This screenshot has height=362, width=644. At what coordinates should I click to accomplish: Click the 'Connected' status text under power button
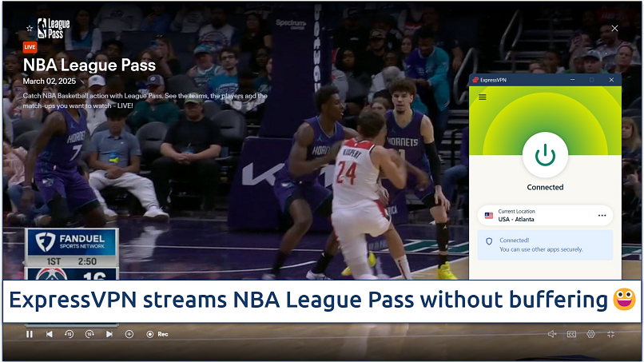[545, 187]
